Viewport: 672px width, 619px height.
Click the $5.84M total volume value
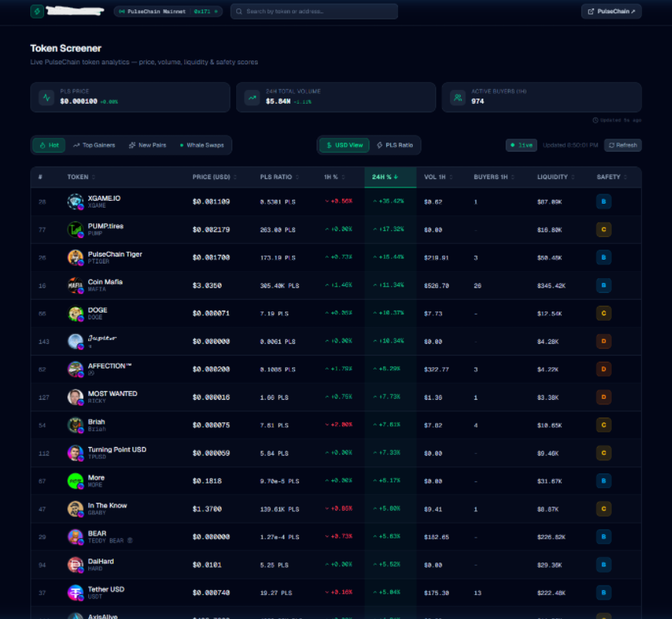[x=278, y=101]
